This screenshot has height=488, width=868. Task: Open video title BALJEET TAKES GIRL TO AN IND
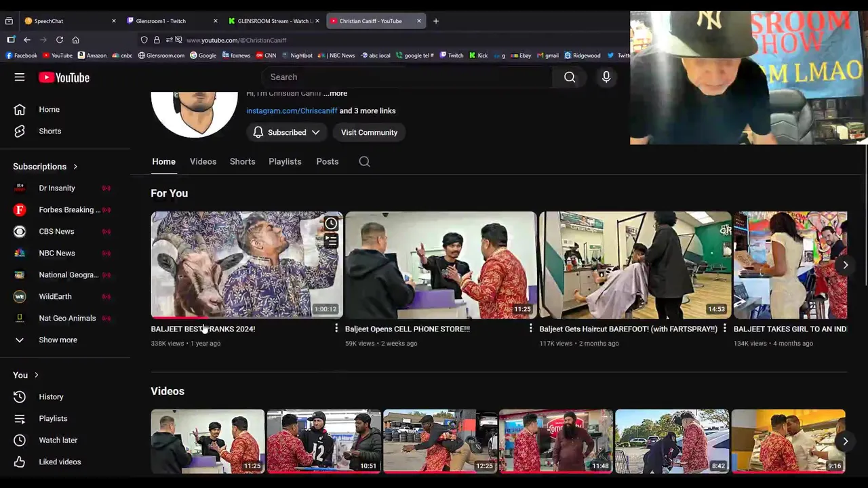click(790, 329)
